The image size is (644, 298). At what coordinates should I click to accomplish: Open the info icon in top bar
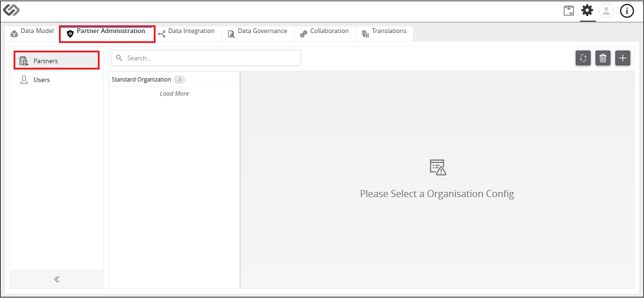(x=627, y=12)
